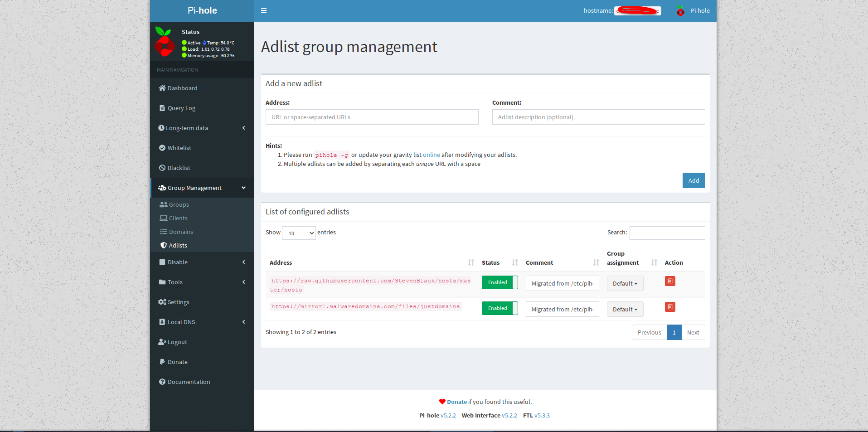Click the red heart icon in footer

coord(442,402)
